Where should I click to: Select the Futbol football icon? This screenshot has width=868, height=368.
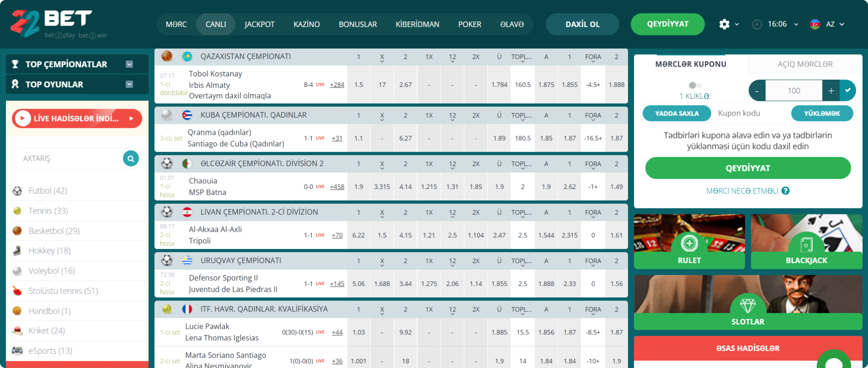tap(17, 191)
